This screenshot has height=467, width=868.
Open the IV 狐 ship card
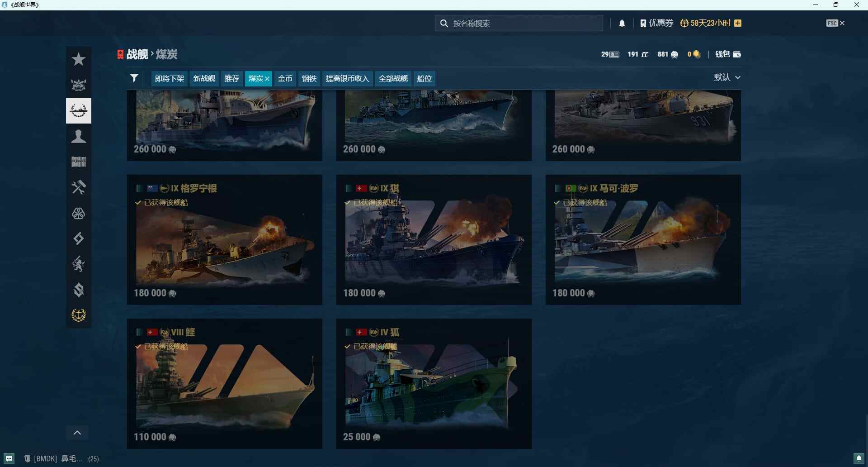coord(434,383)
